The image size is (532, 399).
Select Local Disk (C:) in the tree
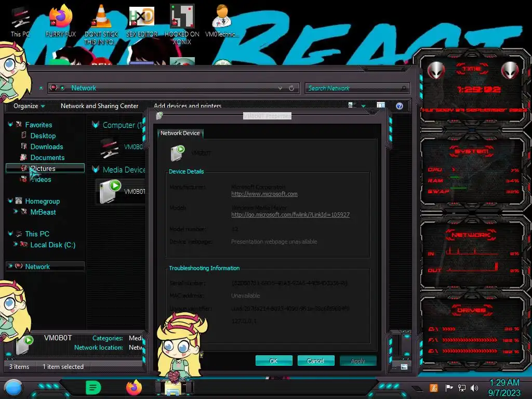53,245
